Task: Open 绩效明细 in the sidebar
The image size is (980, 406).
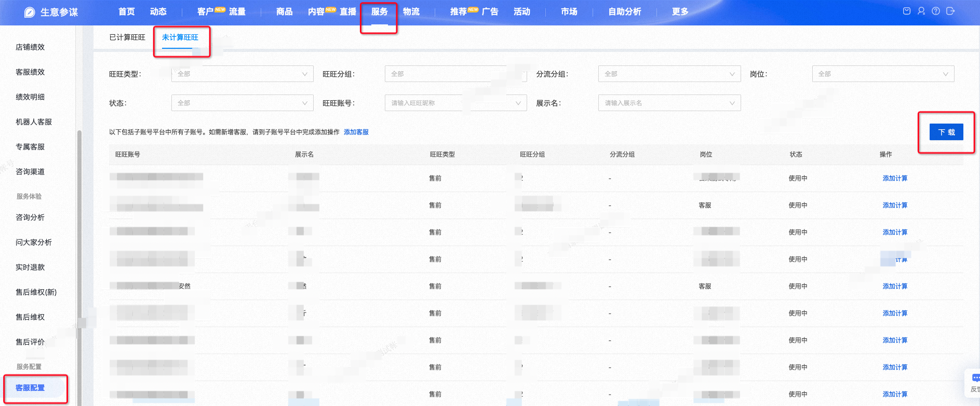Action: click(30, 97)
